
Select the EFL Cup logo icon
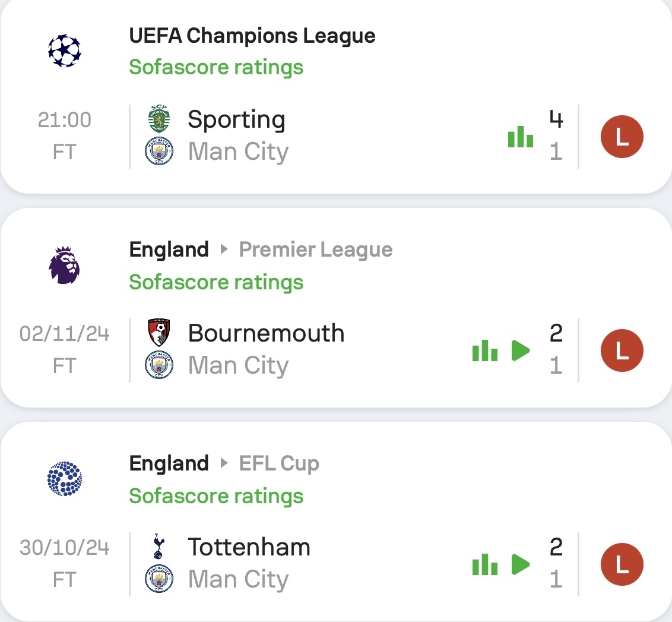64,479
